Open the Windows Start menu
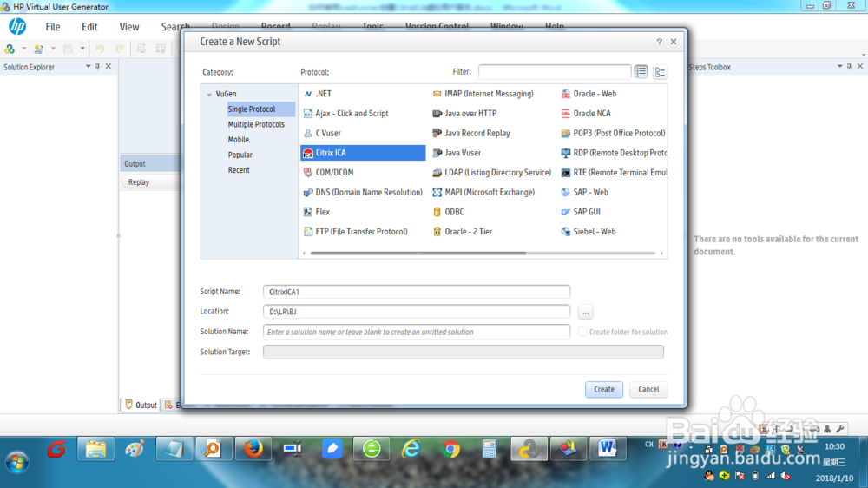Screen dimensions: 868x488 pos(17,463)
